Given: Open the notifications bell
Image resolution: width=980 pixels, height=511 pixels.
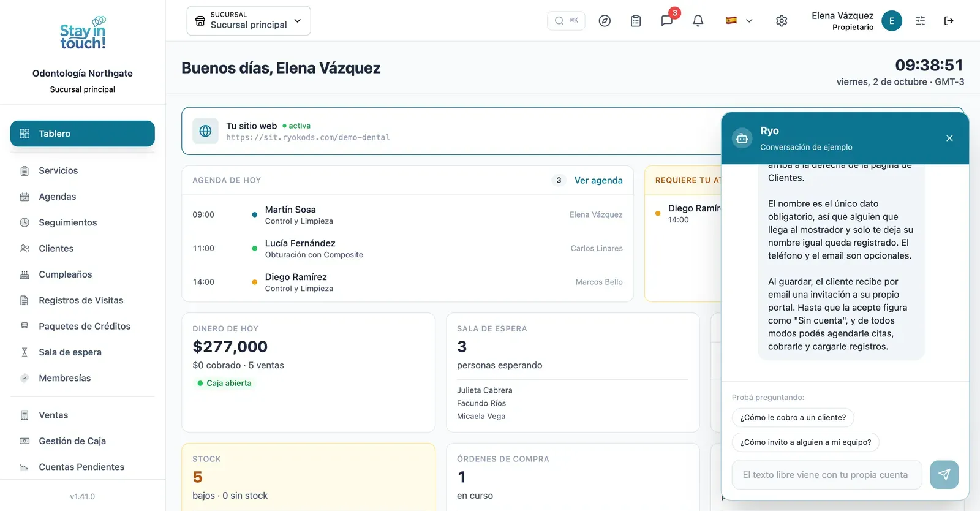Looking at the screenshot, I should pyautogui.click(x=698, y=21).
